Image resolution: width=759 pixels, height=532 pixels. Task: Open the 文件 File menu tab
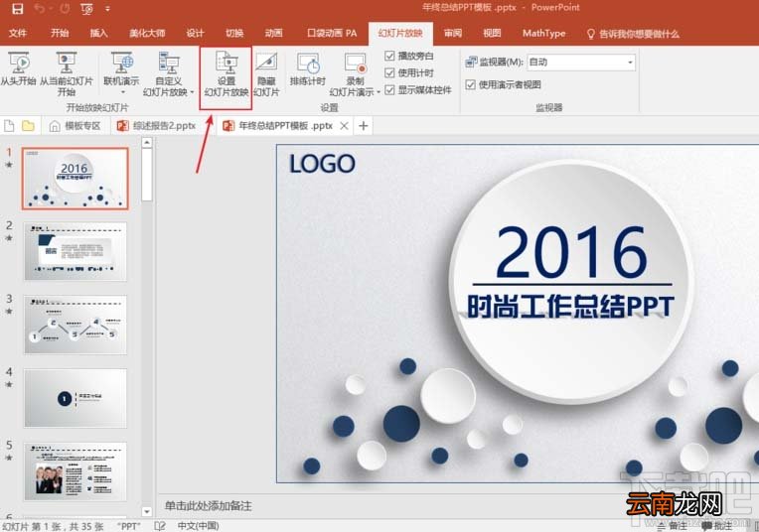[18, 33]
